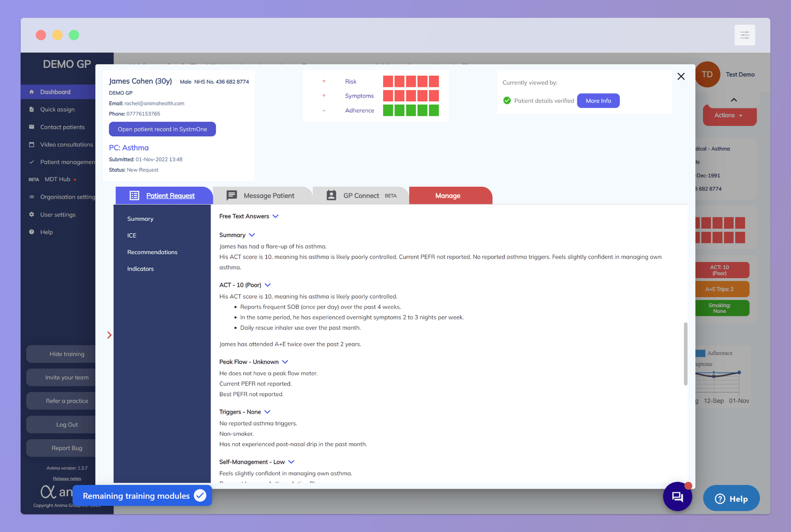Open User settings from the sidebar
The height and width of the screenshot is (532, 791).
tap(58, 214)
